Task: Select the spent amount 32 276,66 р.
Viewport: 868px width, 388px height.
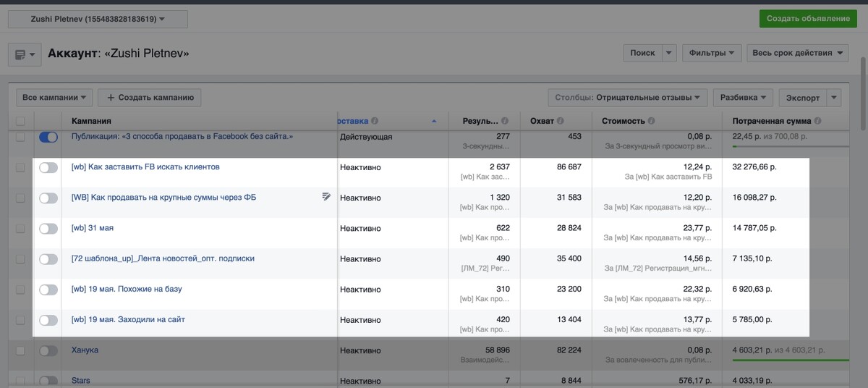Action: 754,166
